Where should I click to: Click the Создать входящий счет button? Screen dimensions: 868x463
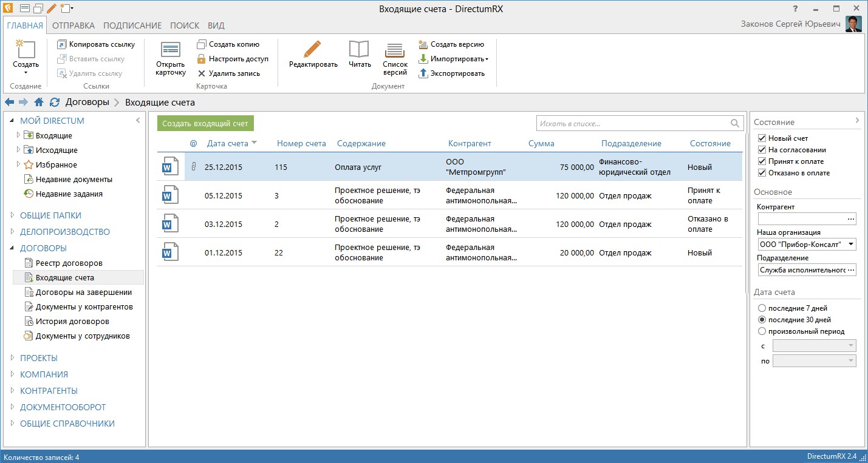205,123
